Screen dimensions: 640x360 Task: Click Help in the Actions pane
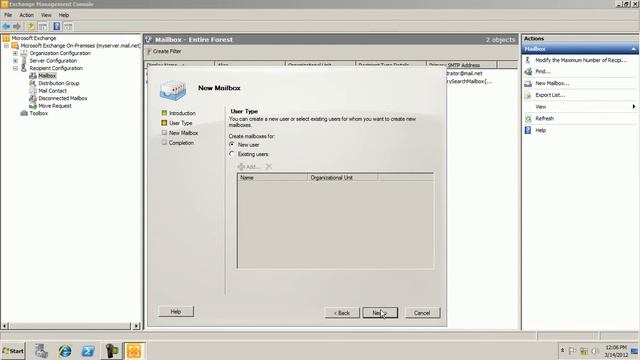[x=540, y=130]
